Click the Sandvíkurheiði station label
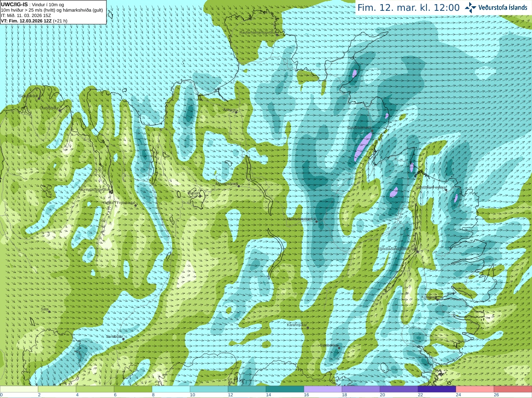This screenshot has width=532, height=398. [360, 128]
